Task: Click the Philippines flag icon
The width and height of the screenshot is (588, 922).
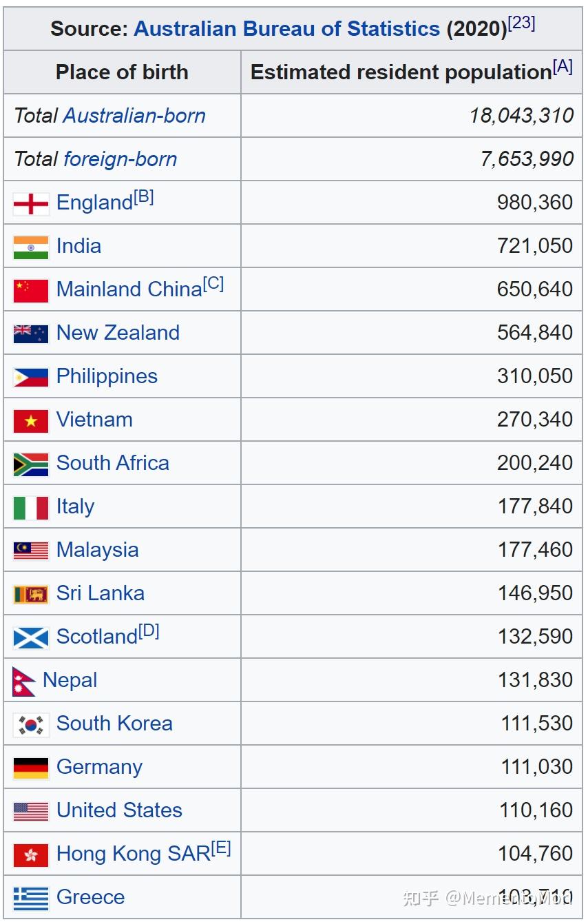Action: (x=31, y=378)
